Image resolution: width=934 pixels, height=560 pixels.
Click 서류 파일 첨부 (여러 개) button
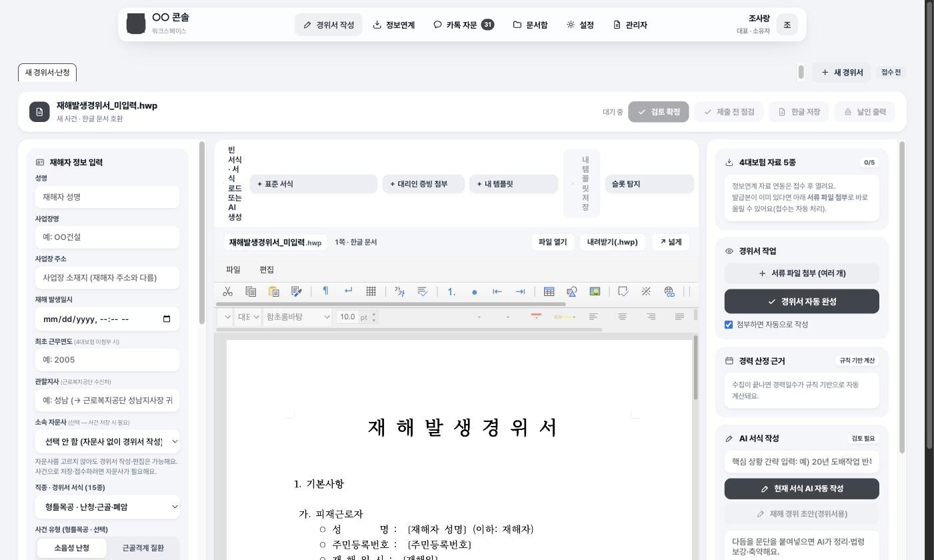[x=802, y=273]
